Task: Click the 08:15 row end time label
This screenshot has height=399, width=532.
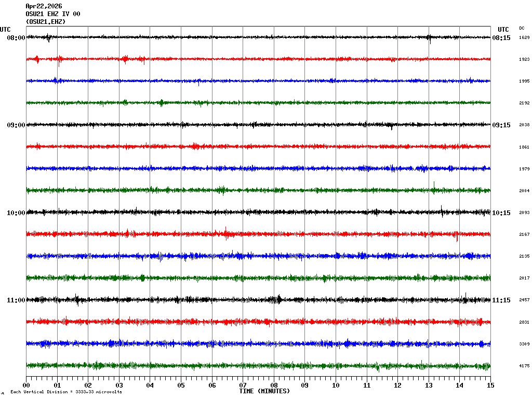Action: [x=501, y=38]
